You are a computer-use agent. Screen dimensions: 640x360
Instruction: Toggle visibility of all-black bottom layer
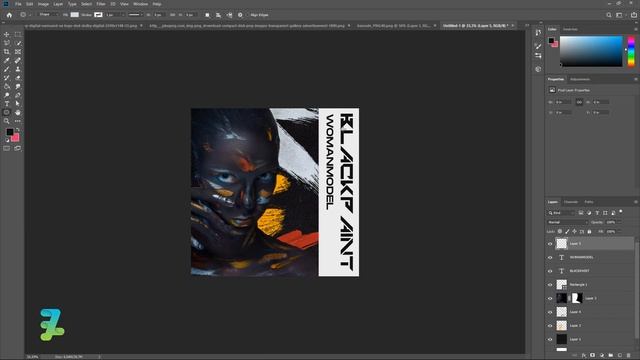coord(550,340)
